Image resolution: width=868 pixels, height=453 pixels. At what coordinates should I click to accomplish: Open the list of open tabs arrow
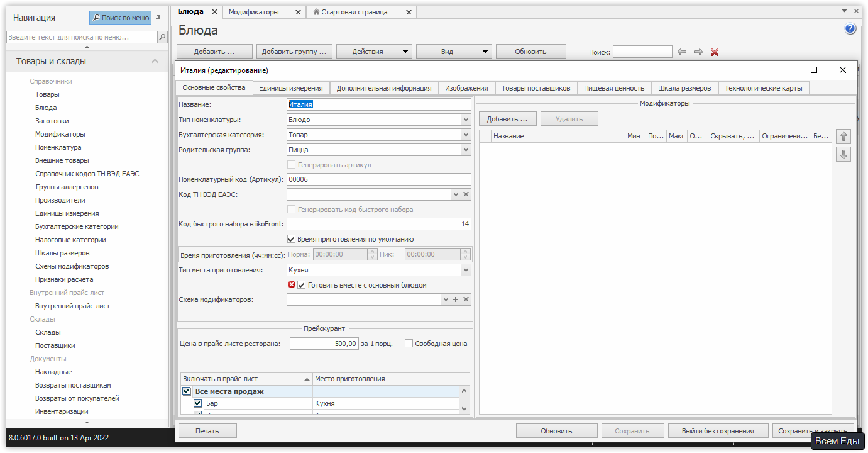pos(845,11)
